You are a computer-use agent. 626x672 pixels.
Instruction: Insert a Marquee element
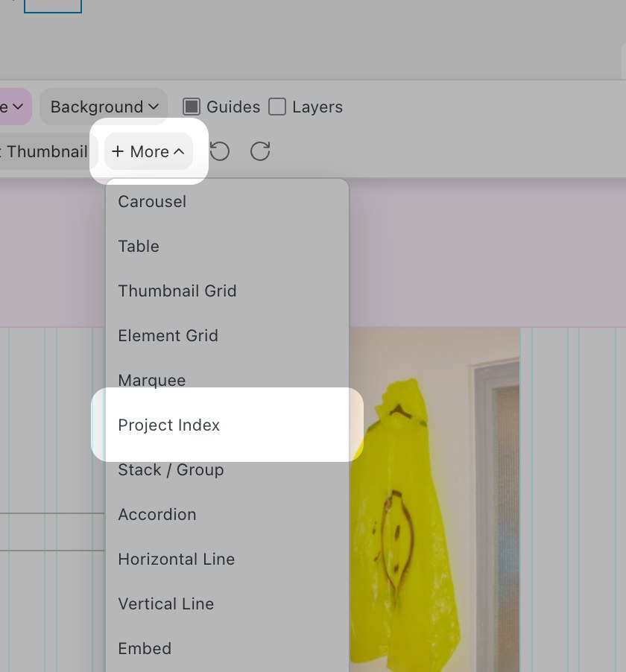tap(227, 380)
